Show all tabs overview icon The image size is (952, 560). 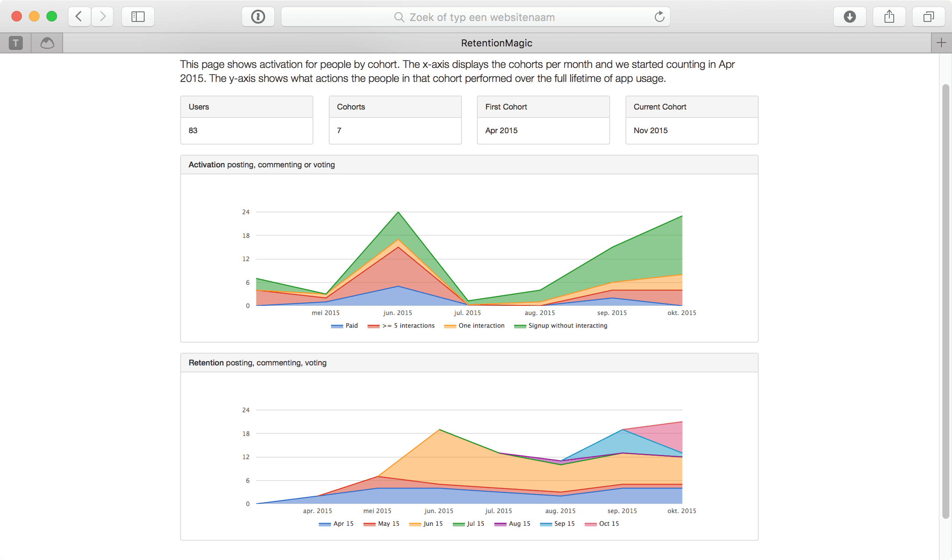point(928,17)
